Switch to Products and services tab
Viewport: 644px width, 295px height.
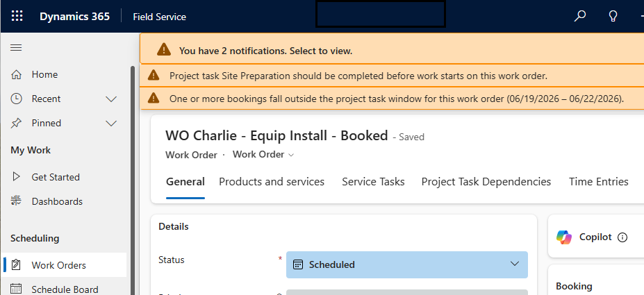click(272, 182)
